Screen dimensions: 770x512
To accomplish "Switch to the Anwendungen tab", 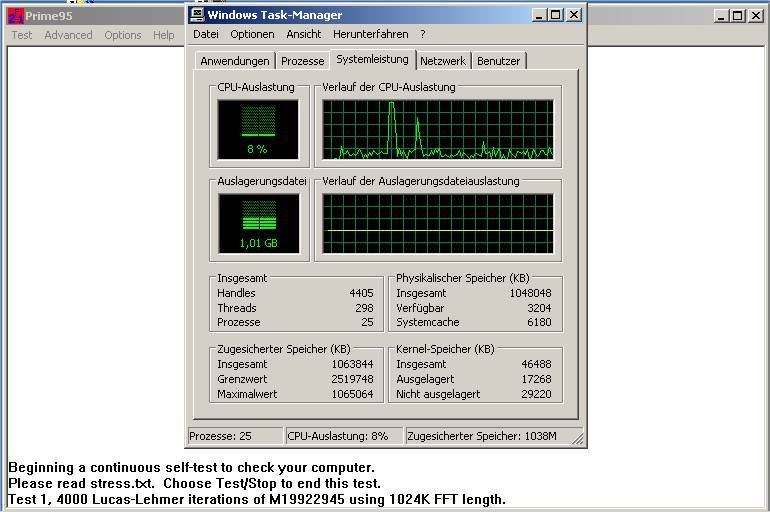I will 235,61.
